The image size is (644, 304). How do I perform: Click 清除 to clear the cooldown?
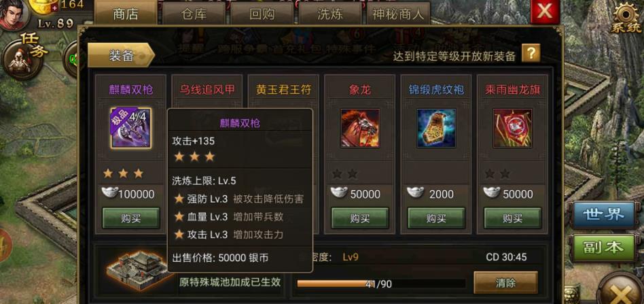[505, 283]
